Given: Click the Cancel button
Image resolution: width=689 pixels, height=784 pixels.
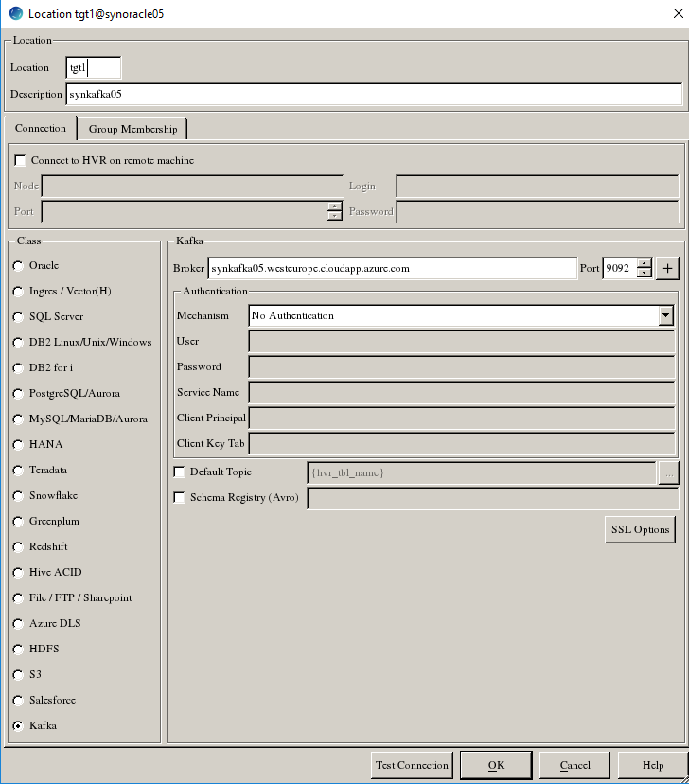Looking at the screenshot, I should [x=575, y=765].
